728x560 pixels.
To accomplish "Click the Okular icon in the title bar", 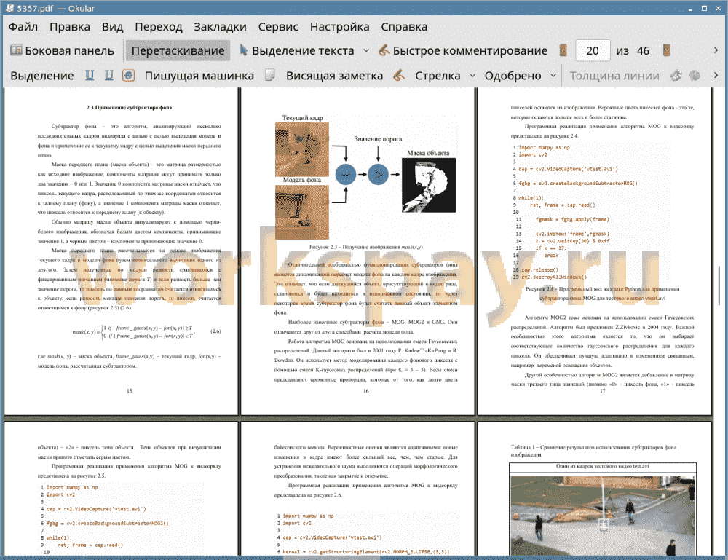I will tap(9, 8).
